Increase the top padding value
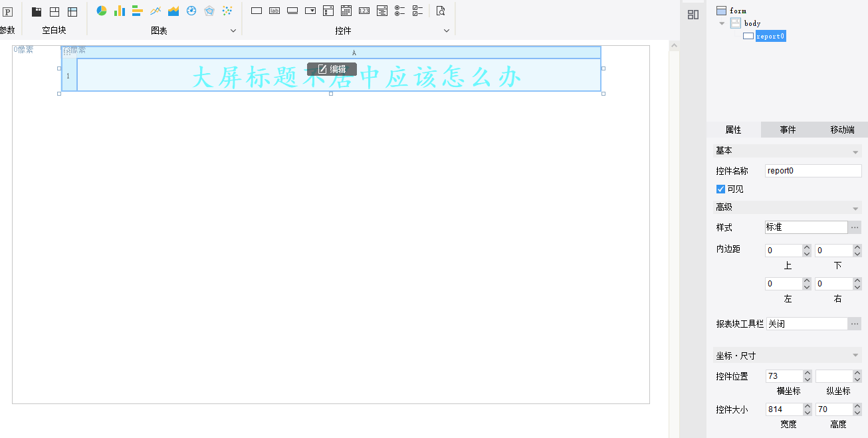Image resolution: width=868 pixels, height=438 pixels. pos(807,248)
